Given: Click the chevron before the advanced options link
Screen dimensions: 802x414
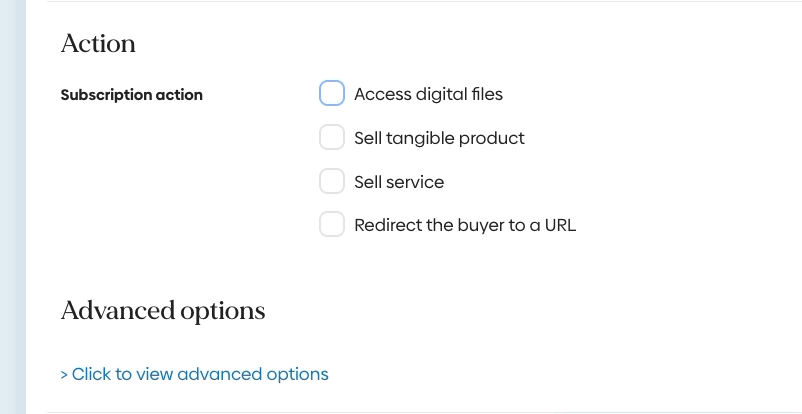Looking at the screenshot, I should tap(64, 375).
